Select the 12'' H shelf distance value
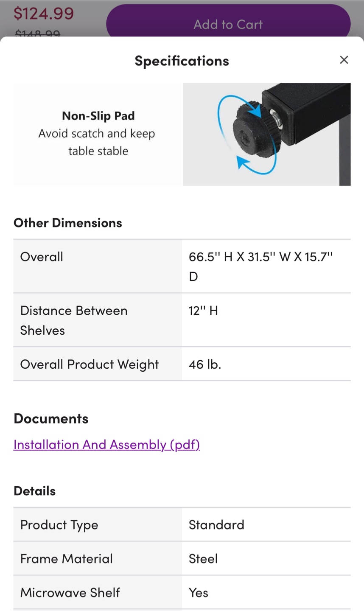 [x=203, y=311]
